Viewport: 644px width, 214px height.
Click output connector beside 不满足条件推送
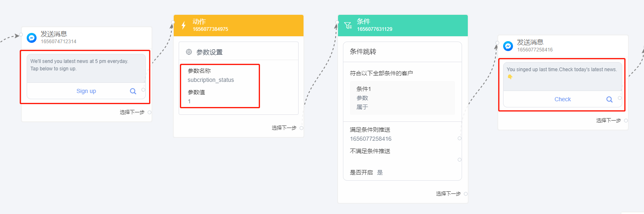pyautogui.click(x=460, y=160)
